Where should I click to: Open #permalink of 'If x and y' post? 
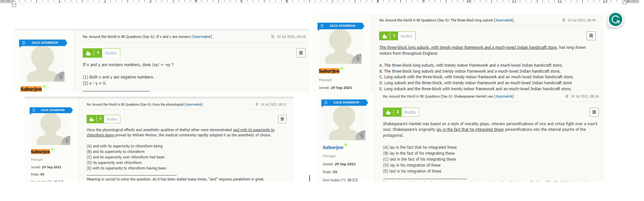[x=201, y=36]
